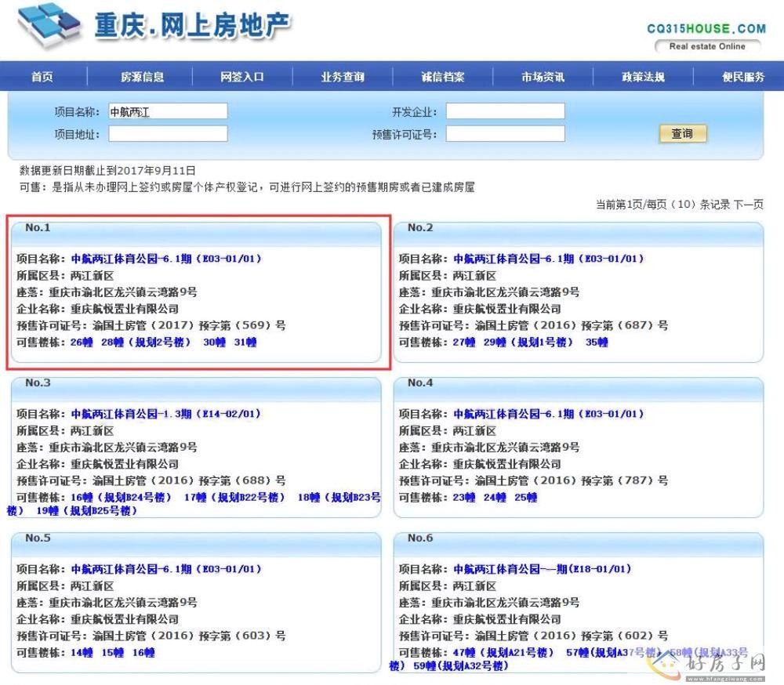Viewport: 784px width, 685px height.
Task: Open the No.5 project name link
Action: (x=166, y=568)
